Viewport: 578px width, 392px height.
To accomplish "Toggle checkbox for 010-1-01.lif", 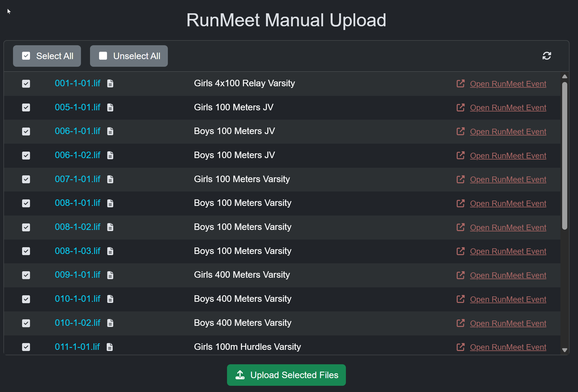I will pyautogui.click(x=26, y=299).
